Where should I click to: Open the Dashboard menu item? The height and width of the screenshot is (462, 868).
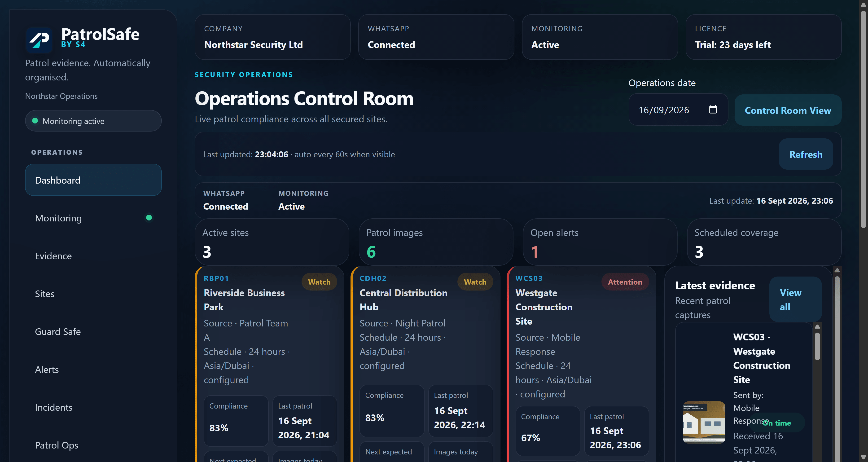(93, 180)
